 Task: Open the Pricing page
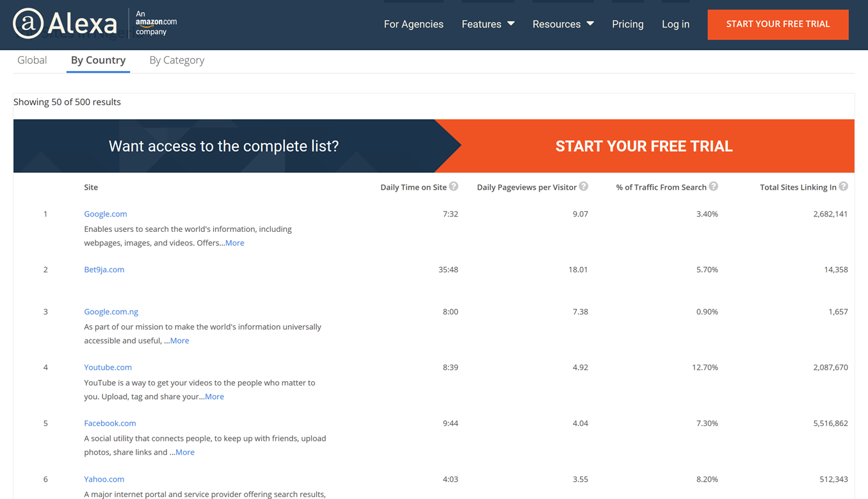627,24
